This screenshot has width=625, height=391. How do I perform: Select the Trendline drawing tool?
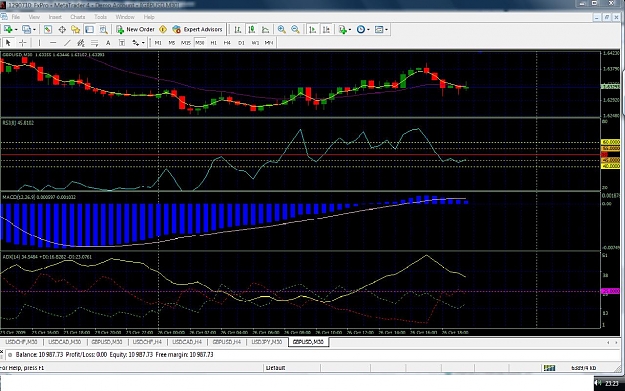(x=67, y=43)
